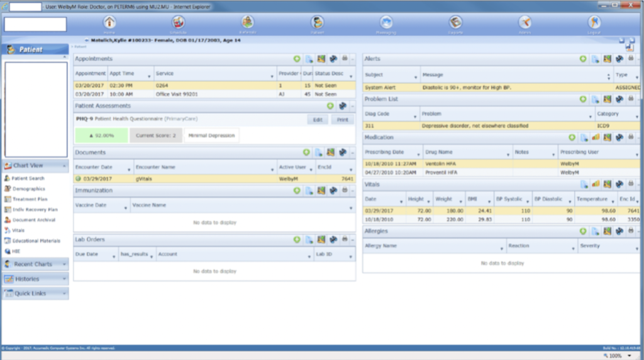Image resolution: width=644 pixels, height=360 pixels.
Task: Add a new alert with green plus
Action: coord(583,59)
